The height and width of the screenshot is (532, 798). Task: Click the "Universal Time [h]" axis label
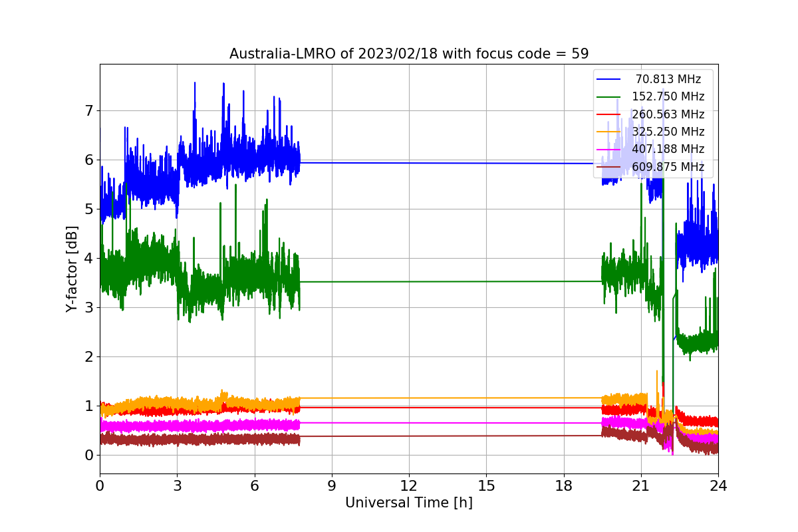(x=409, y=503)
